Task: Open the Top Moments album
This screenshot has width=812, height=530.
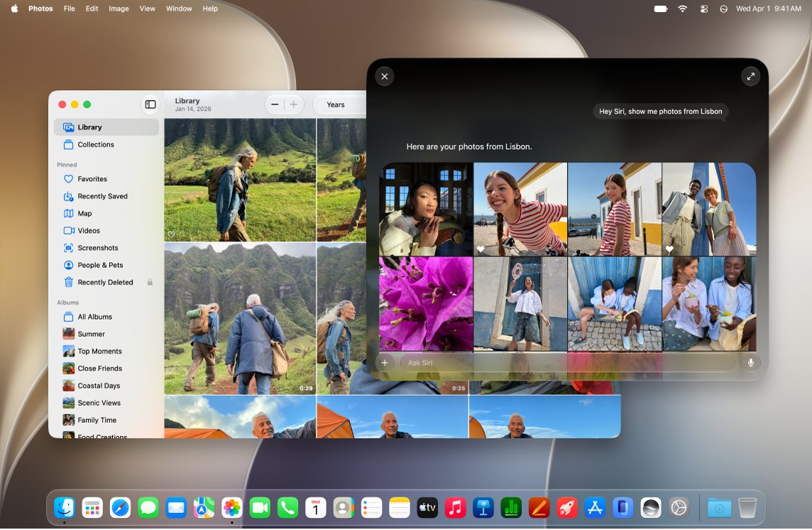Action: [106, 351]
